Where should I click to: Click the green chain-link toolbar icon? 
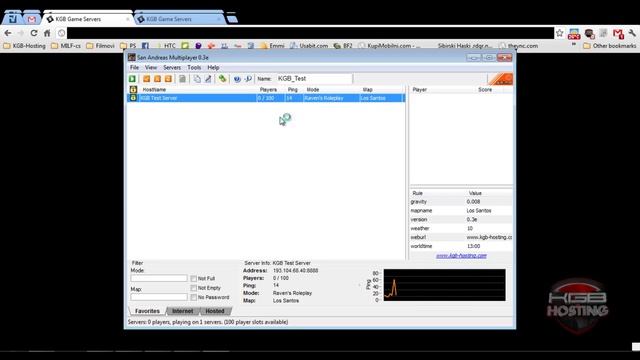222,79
